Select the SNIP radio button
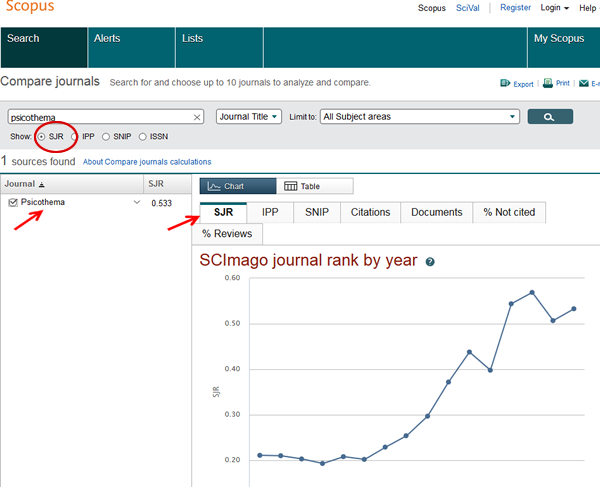Screen dimensions: 600x487 tap(106, 136)
